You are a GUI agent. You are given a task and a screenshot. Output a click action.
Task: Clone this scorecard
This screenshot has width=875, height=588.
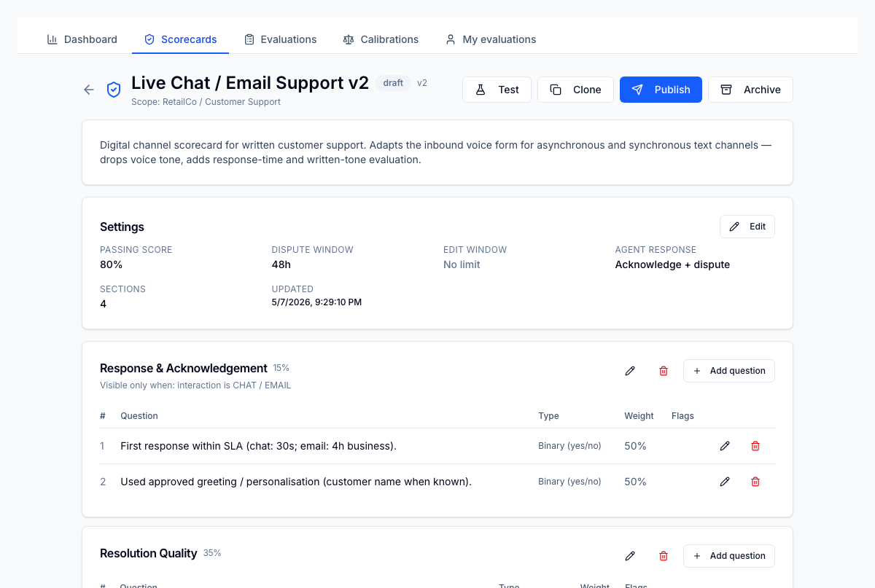(x=575, y=90)
